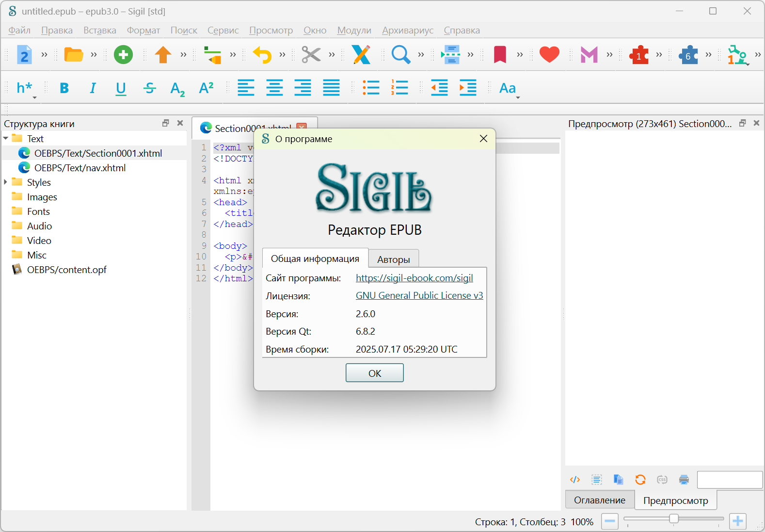Click the Undo arrow icon
Image resolution: width=765 pixels, height=532 pixels.
click(262, 54)
